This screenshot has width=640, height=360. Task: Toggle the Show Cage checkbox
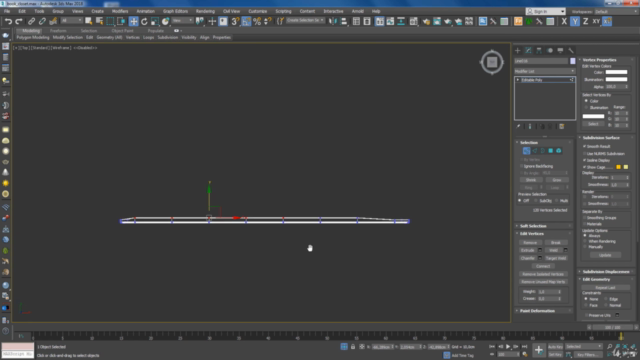(x=584, y=167)
